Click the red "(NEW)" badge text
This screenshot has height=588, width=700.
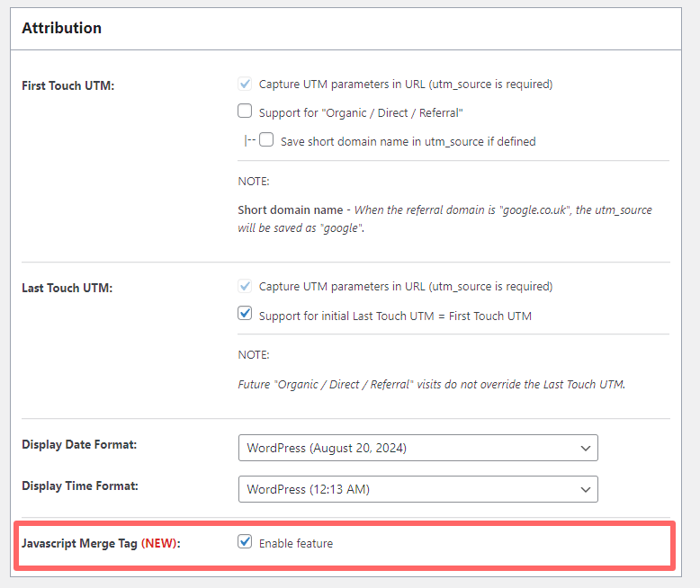(x=158, y=544)
